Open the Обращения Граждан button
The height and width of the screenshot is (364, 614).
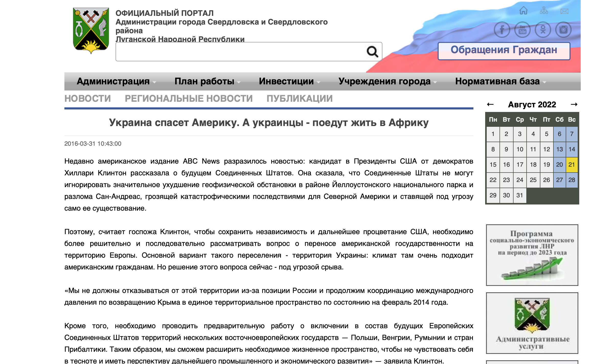click(x=504, y=51)
